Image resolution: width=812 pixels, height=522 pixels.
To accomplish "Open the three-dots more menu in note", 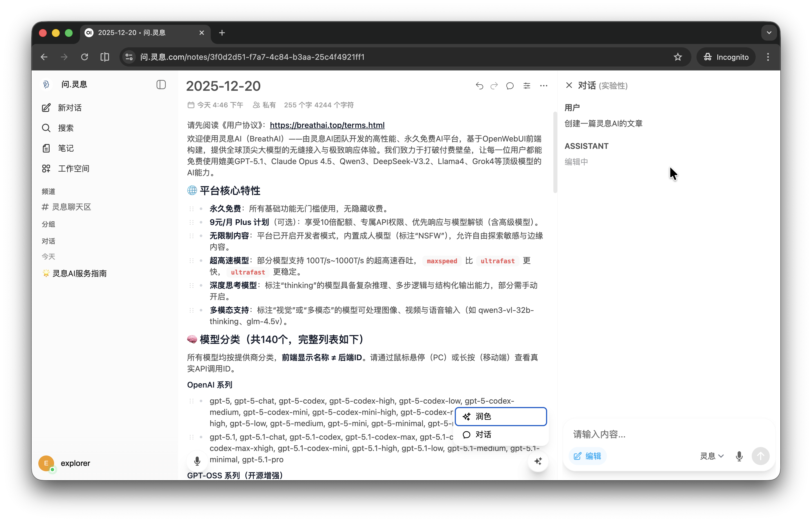I will [x=544, y=86].
